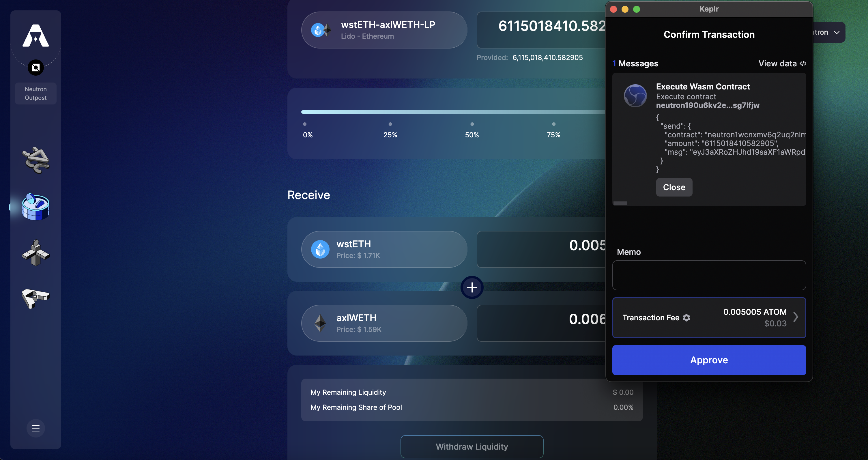The height and width of the screenshot is (460, 868).
Task: Click the Neutron Outpost label
Action: (x=36, y=93)
